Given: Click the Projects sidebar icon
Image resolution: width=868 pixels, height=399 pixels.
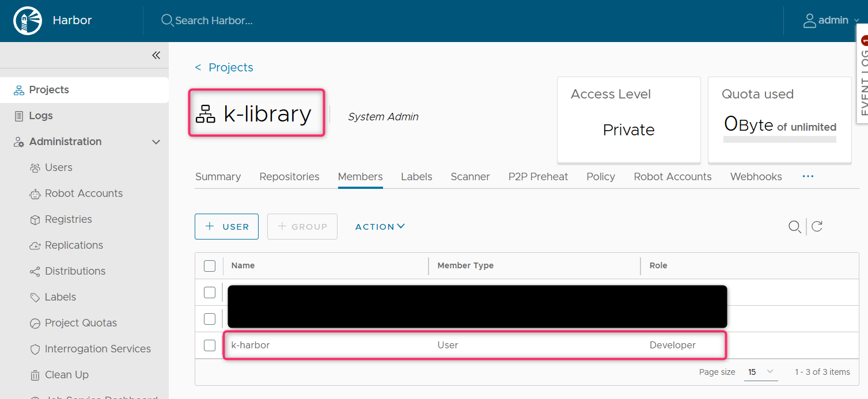Looking at the screenshot, I should click(x=19, y=90).
